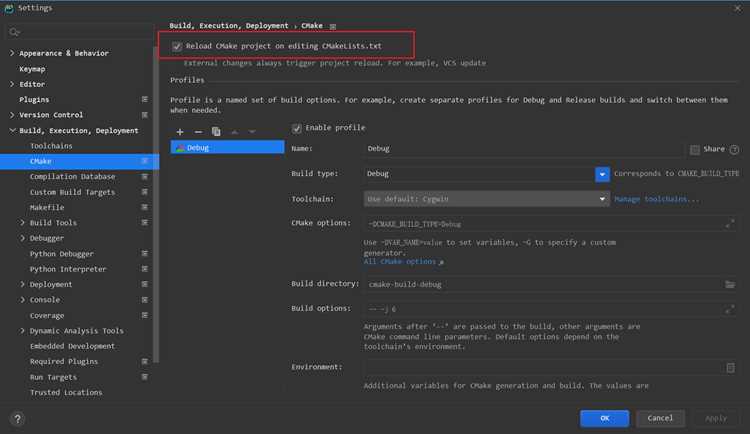The width and height of the screenshot is (750, 434).
Task: Click the project-level icon next to Version Control
Action: click(144, 115)
